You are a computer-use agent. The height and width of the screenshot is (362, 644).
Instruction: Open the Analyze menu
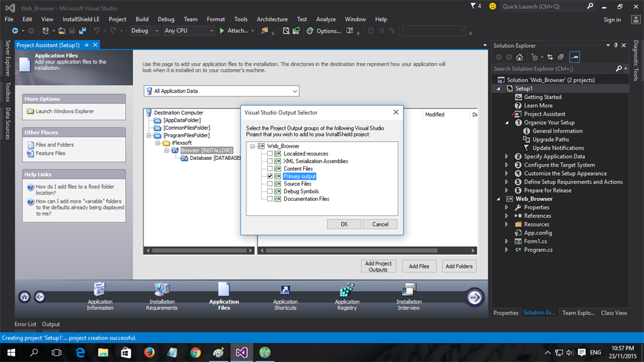(326, 20)
